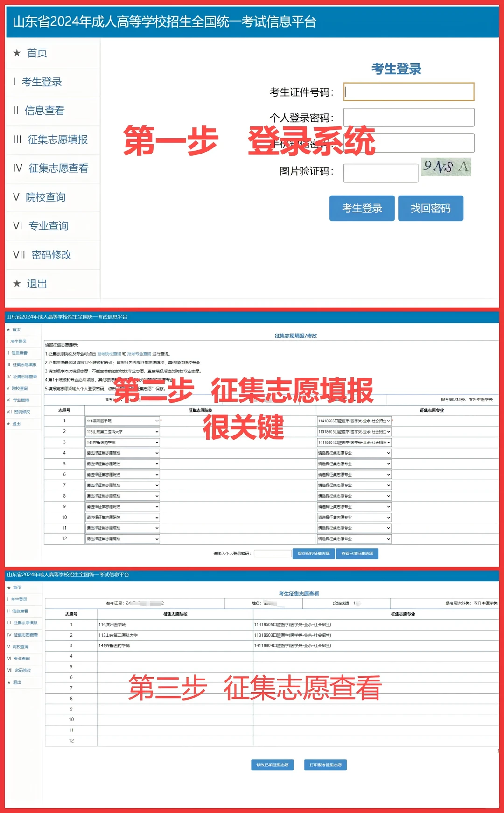The image size is (504, 813).
Task: Follow the 报考院校查询 link in the hints
Action: [109, 354]
